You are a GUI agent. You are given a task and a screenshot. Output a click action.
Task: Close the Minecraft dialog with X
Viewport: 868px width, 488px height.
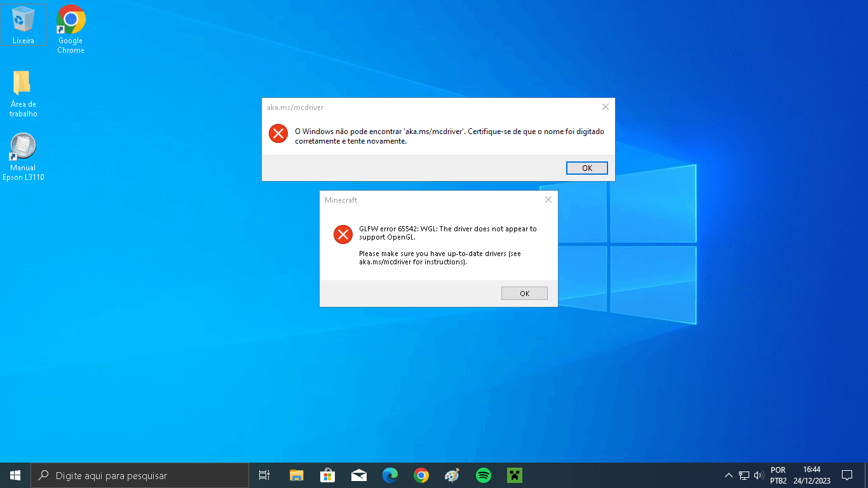[x=548, y=200]
